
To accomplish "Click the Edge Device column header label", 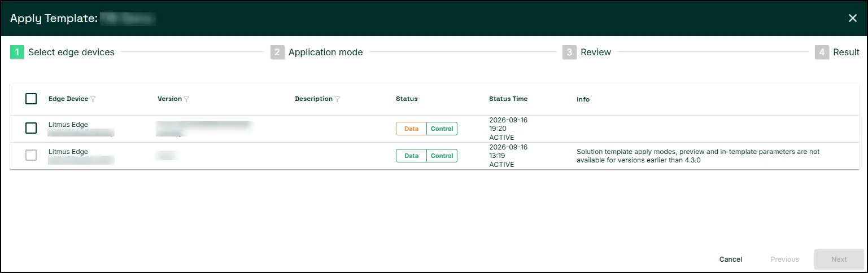I will (68, 99).
